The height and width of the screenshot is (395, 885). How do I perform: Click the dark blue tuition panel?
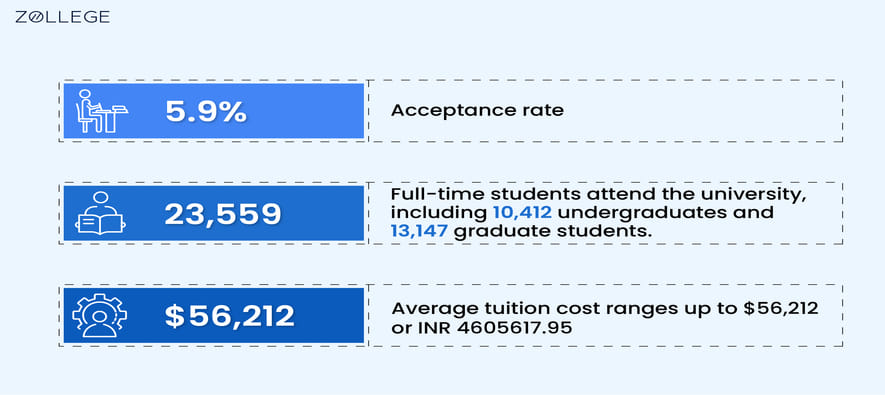coord(213,315)
